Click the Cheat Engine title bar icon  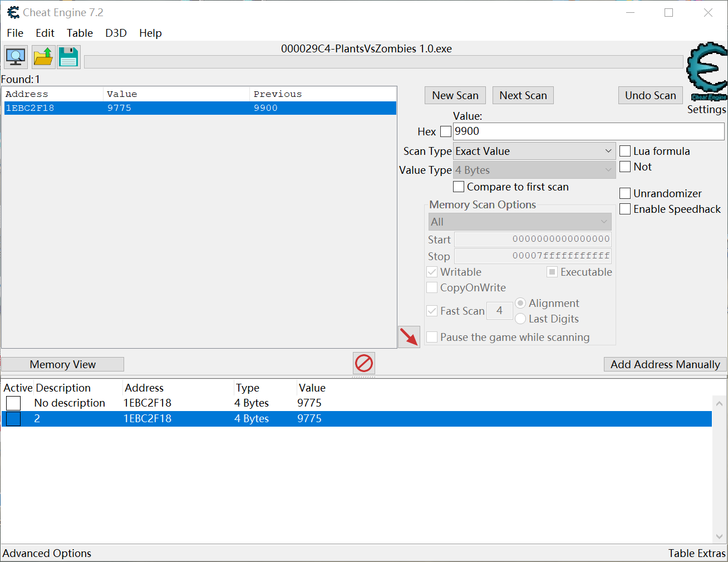[13, 12]
